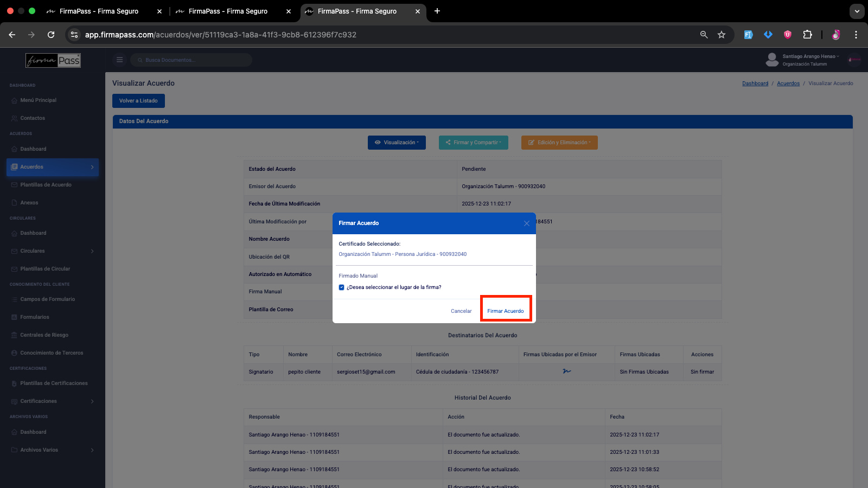Switch to the first FirmaPass browser tab
The width and height of the screenshot is (868, 488).
[x=99, y=11]
